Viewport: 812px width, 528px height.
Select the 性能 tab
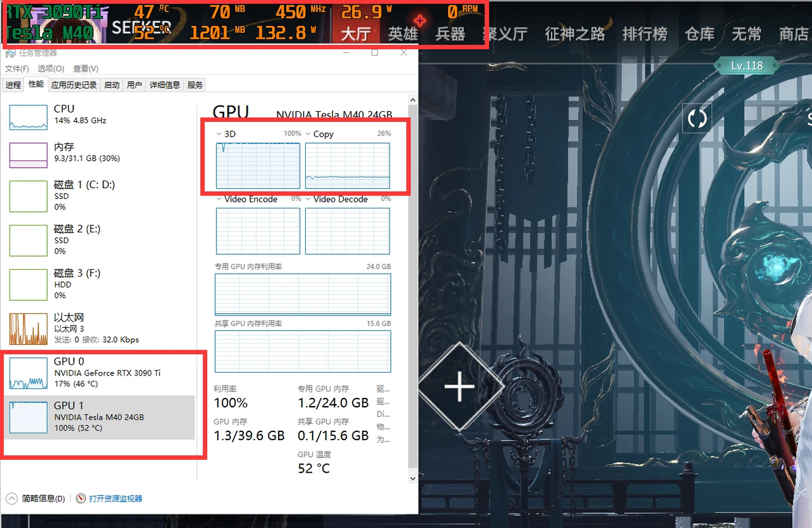point(36,84)
